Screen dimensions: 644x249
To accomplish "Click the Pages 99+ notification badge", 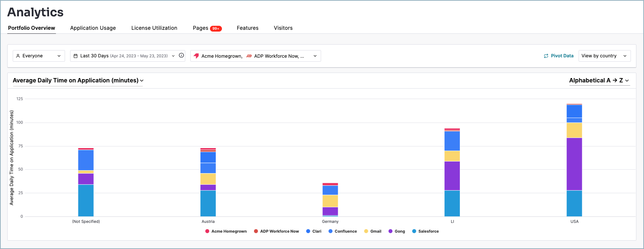I will coord(216,28).
